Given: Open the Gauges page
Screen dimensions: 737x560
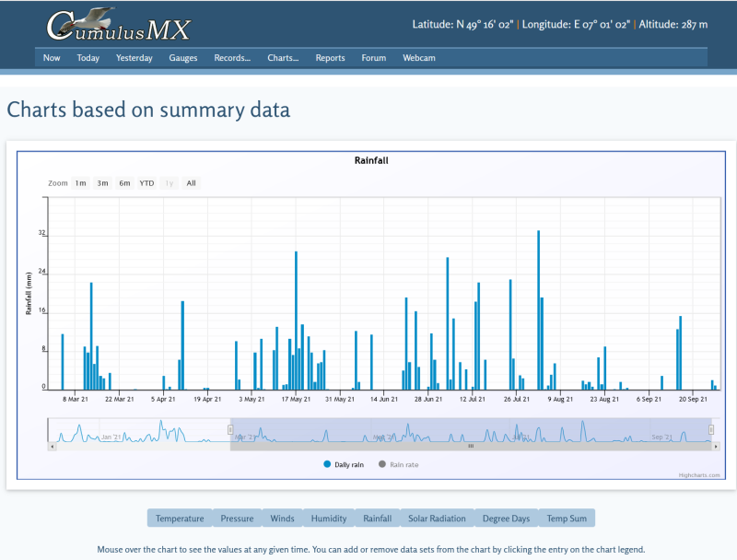Looking at the screenshot, I should point(182,58).
